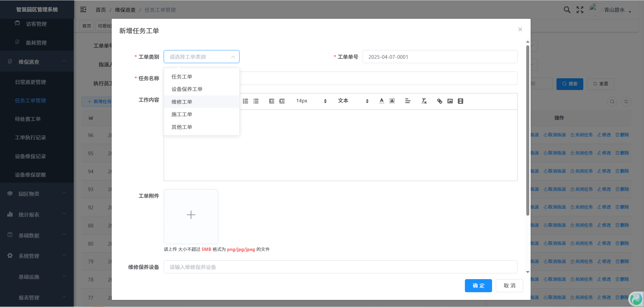The height and width of the screenshot is (307, 644).
Task: Insert an image using the editor image icon
Action: pos(450,101)
